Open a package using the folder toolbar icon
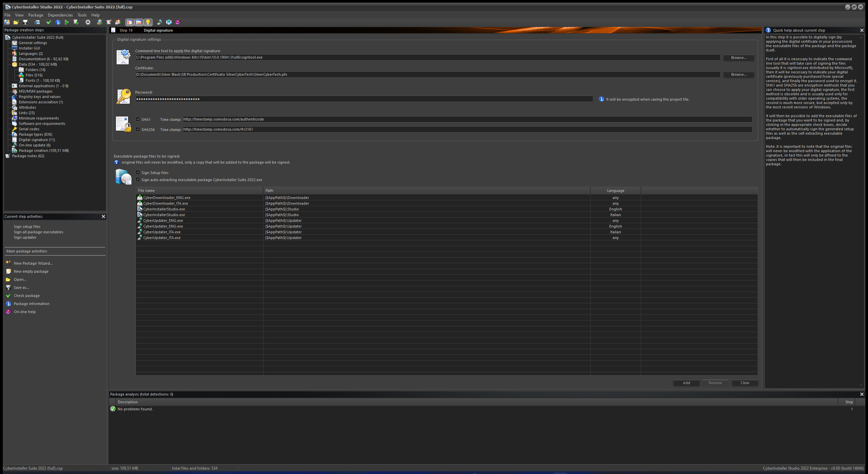The width and height of the screenshot is (868, 474). click(16, 22)
